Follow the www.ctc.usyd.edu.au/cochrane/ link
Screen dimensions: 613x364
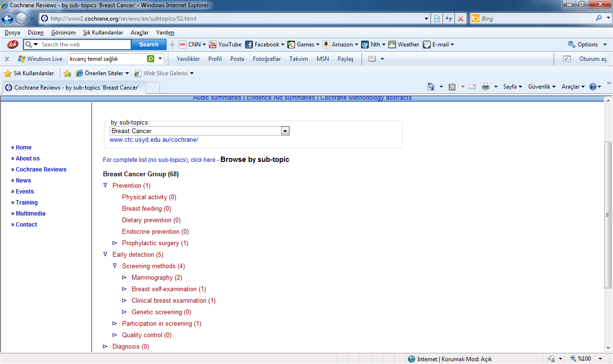click(x=154, y=140)
